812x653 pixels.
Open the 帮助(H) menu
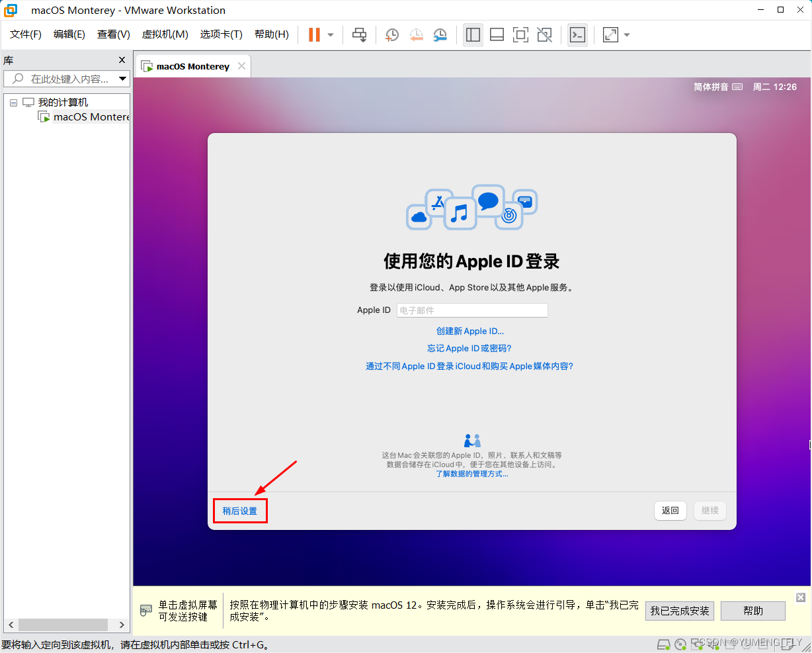272,34
